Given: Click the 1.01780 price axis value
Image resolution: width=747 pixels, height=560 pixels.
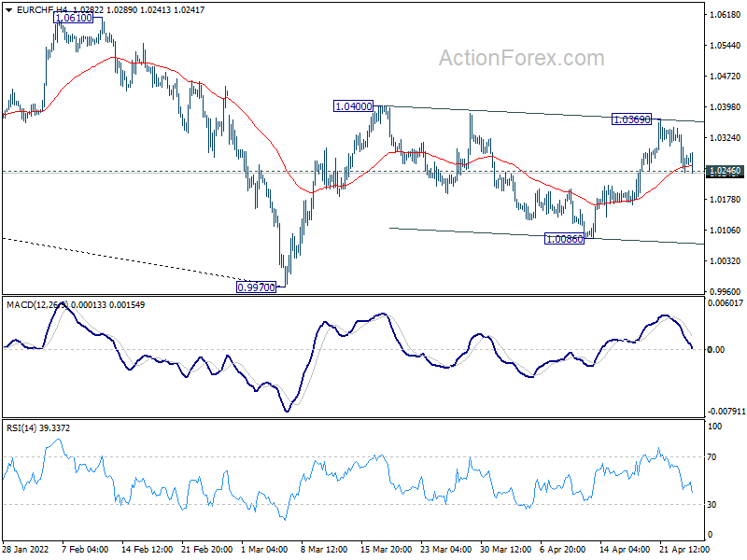Looking at the screenshot, I should pos(726,200).
